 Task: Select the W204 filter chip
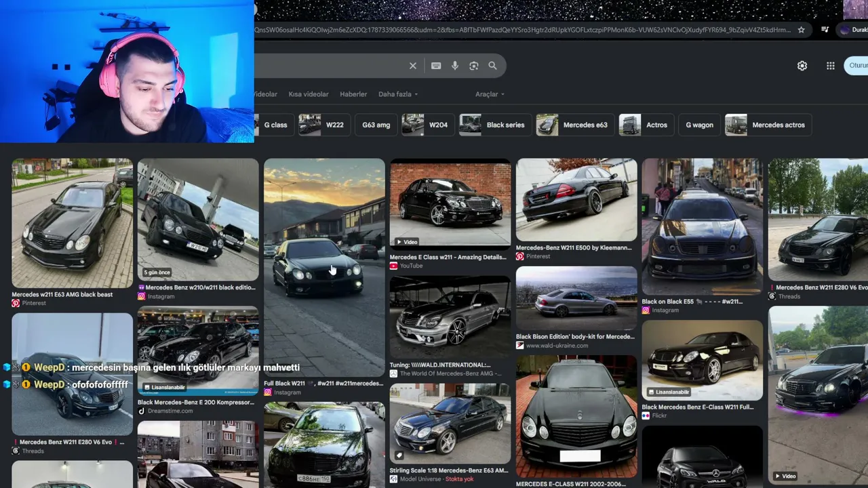pos(427,125)
